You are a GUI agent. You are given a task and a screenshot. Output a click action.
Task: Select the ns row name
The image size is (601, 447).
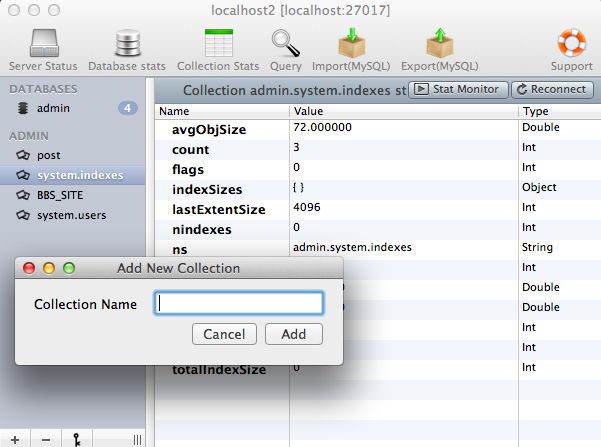[179, 249]
